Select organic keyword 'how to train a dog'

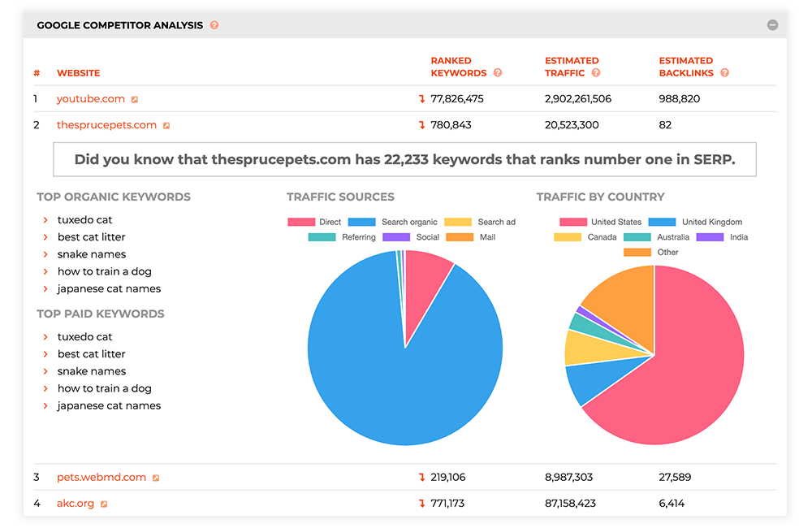[104, 271]
